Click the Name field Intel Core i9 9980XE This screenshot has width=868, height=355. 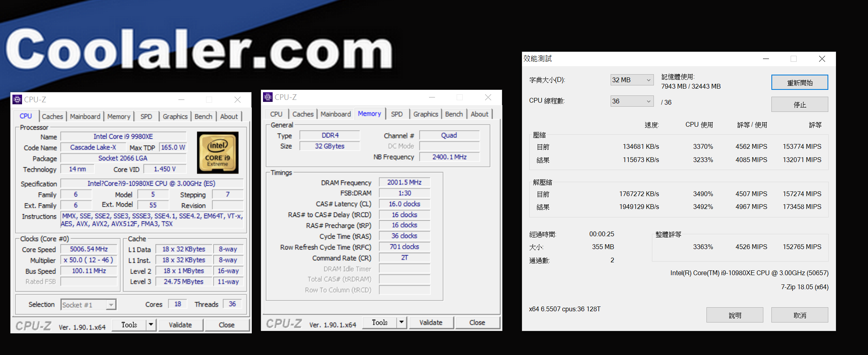(x=123, y=136)
